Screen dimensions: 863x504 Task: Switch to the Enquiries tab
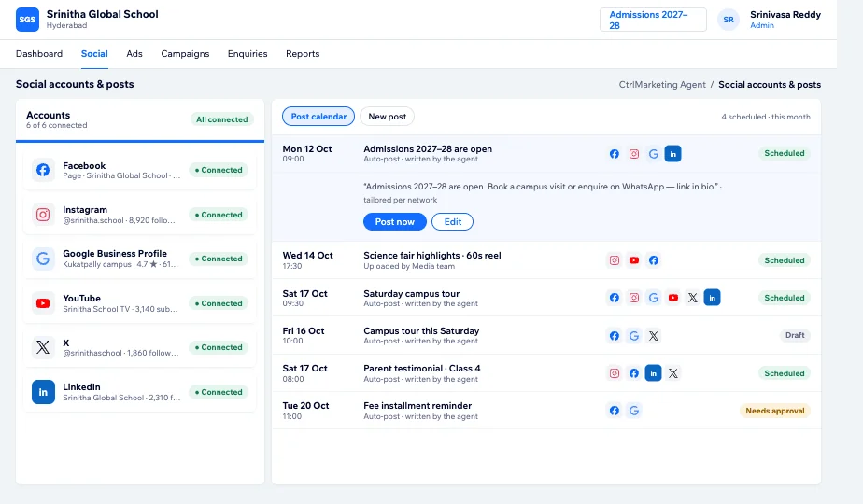(x=248, y=54)
